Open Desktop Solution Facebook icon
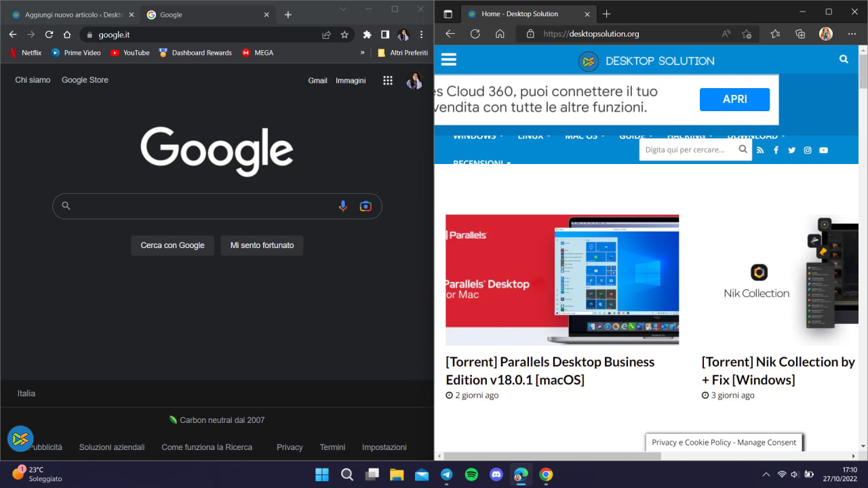 click(x=776, y=150)
